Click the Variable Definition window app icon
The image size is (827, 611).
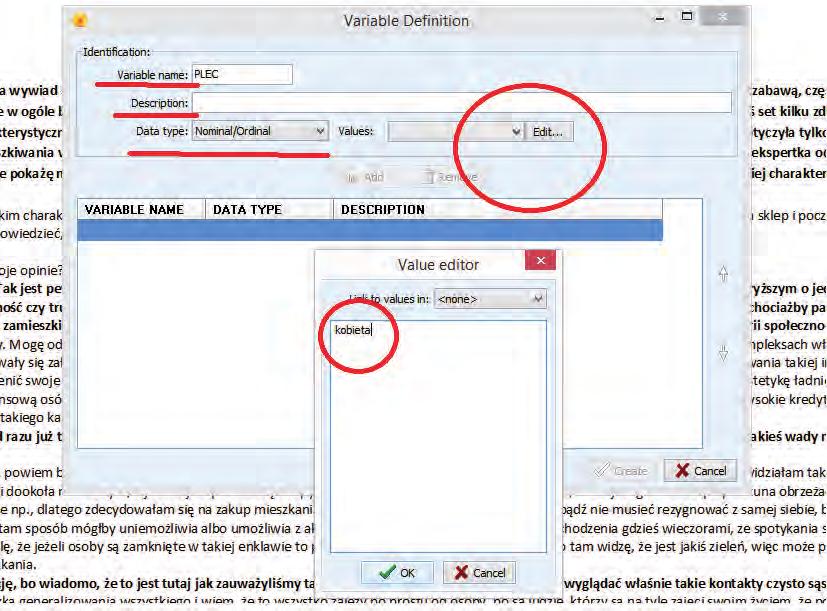(80, 20)
